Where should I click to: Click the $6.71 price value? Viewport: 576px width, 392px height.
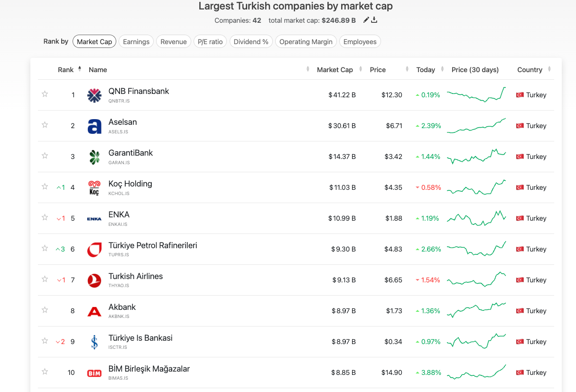[394, 126]
